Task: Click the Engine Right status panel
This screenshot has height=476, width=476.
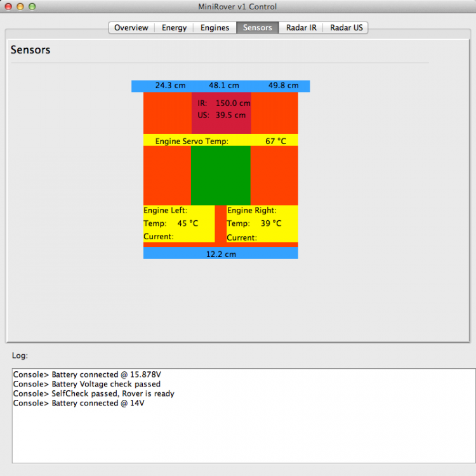Action: pos(261,223)
